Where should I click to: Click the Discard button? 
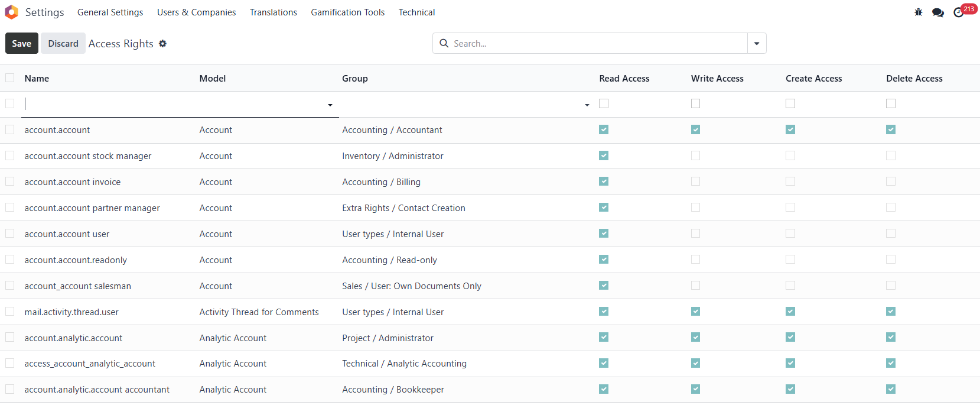pos(63,43)
